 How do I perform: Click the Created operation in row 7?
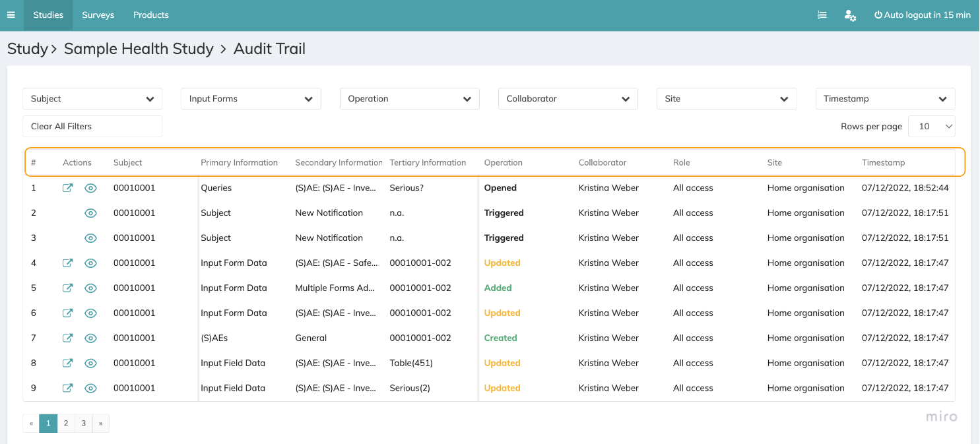(x=501, y=338)
